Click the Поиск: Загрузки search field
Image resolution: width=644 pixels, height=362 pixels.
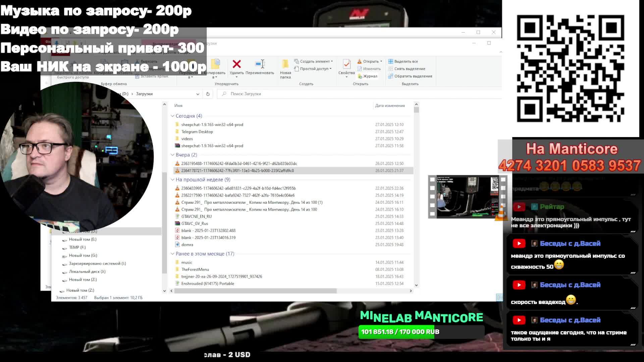coord(359,94)
